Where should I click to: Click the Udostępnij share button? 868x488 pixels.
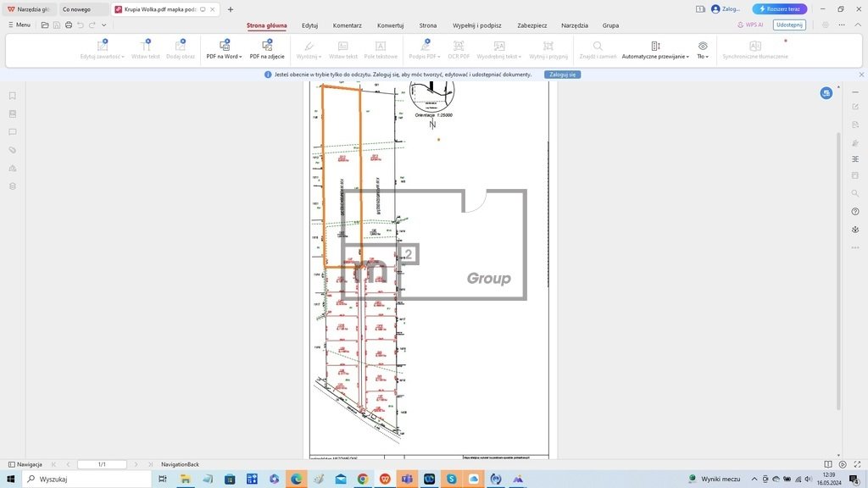(788, 25)
